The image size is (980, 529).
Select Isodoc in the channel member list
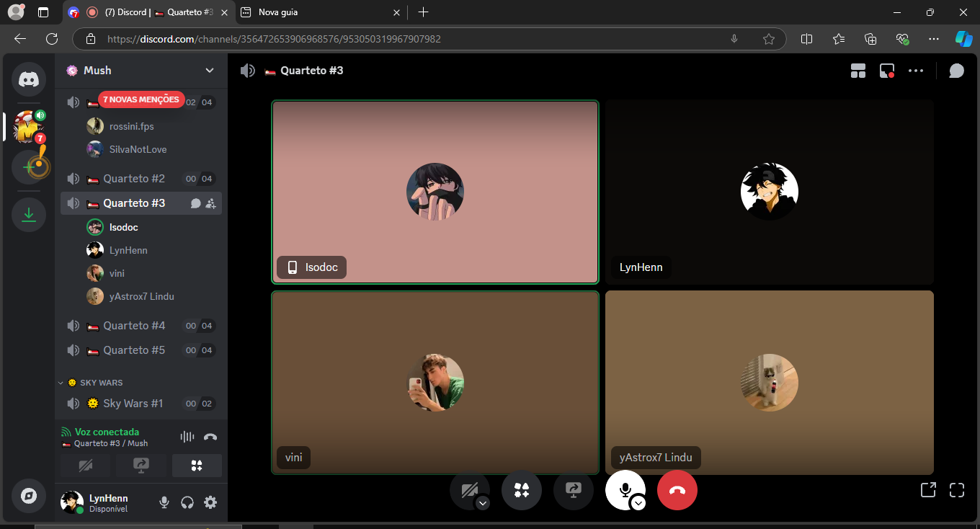(x=153, y=227)
